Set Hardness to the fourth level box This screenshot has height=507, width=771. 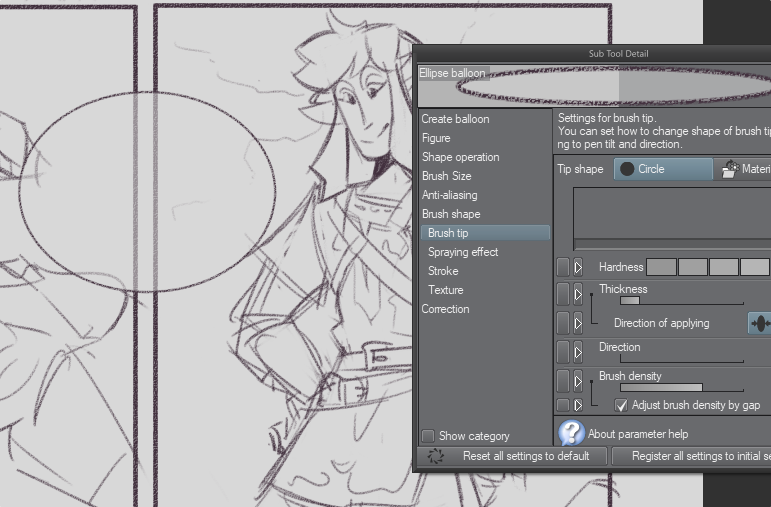pyautogui.click(x=754, y=267)
